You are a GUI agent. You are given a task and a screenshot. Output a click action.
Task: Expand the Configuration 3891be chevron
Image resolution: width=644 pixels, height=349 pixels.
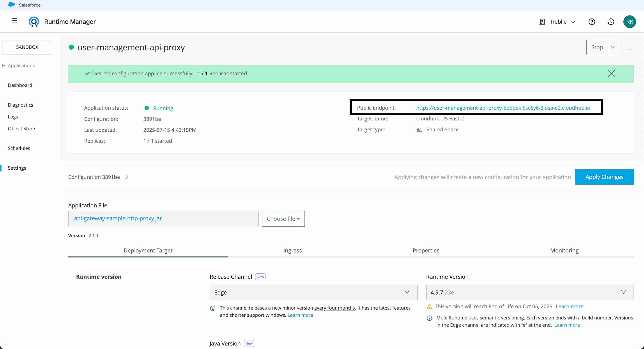coord(127,177)
